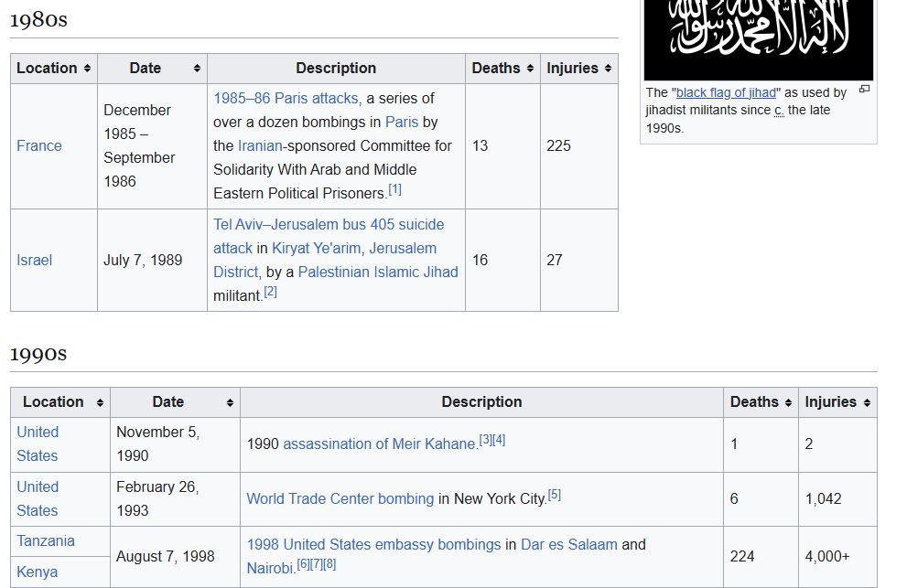Open the Paris link
The height and width of the screenshot is (588, 907).
click(402, 122)
